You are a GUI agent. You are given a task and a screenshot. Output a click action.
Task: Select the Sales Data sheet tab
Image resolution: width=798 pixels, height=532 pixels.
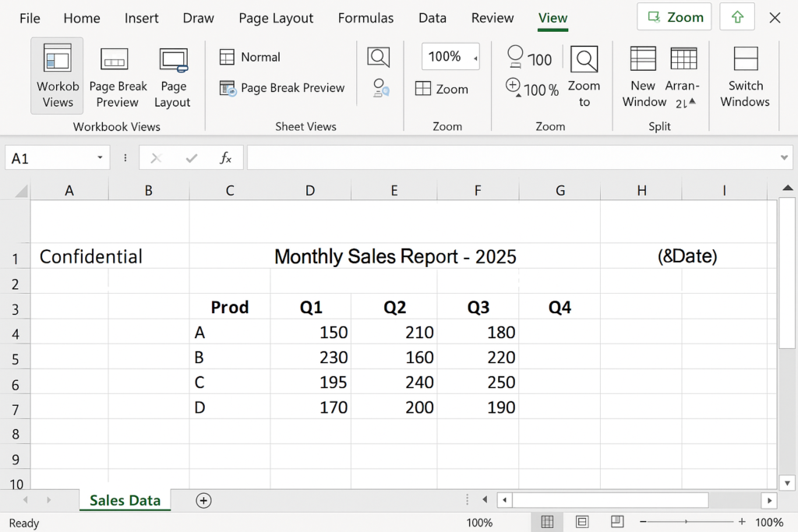pyautogui.click(x=125, y=501)
